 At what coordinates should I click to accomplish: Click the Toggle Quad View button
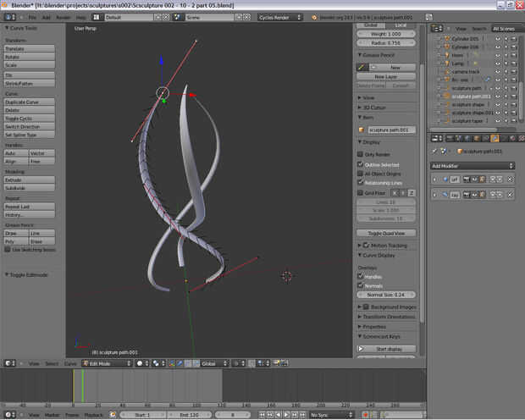click(x=387, y=233)
